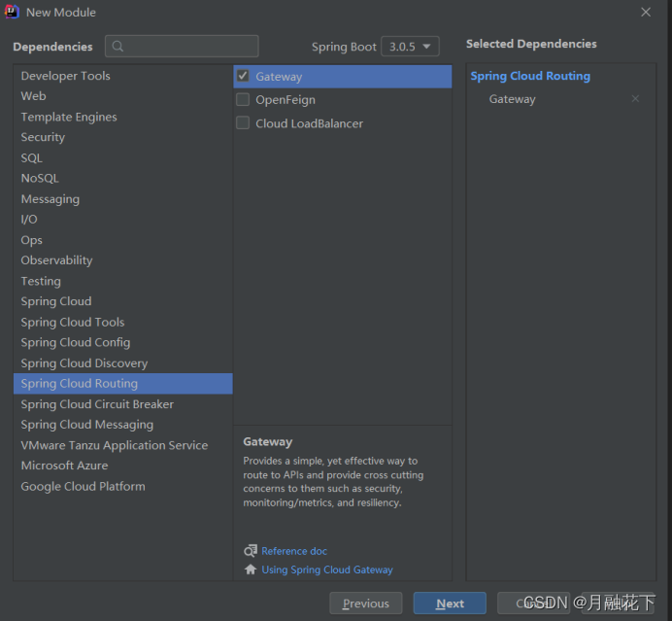The image size is (672, 621).
Task: Click the IntelliJ IDEA logo icon
Action: pyautogui.click(x=12, y=12)
